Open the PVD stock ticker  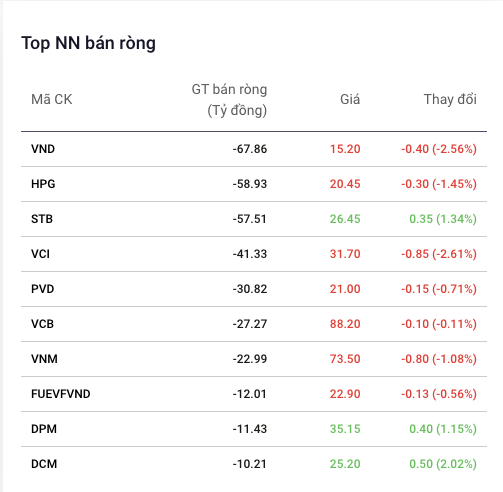click(43, 289)
